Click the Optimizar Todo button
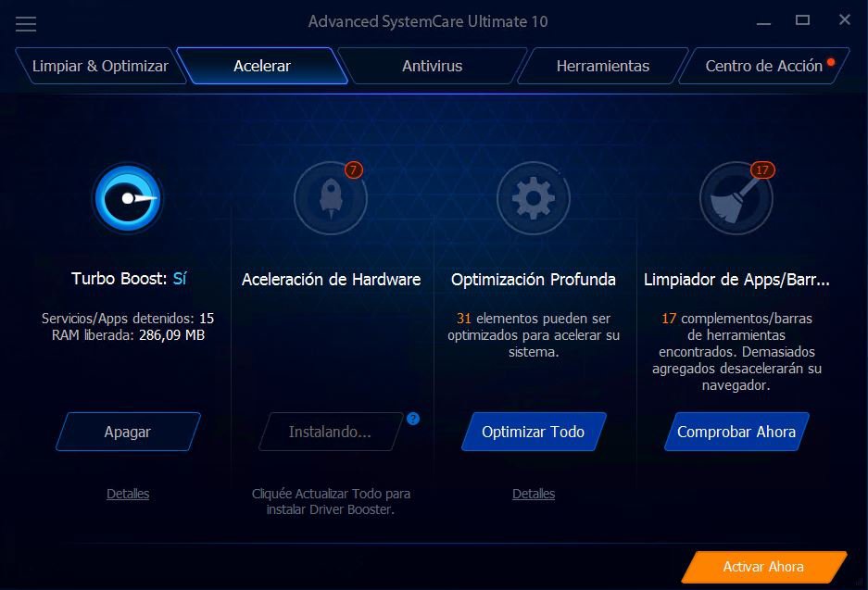This screenshot has width=868, height=590. pos(533,432)
